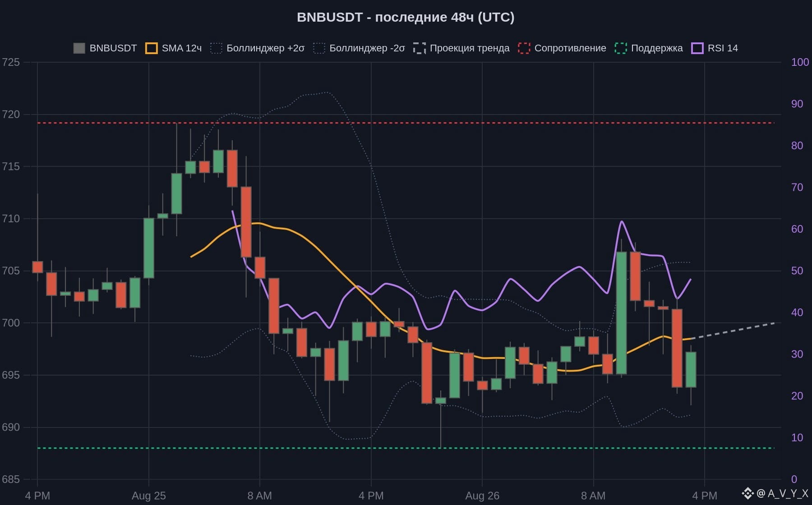Viewport: 812px width, 505px height.
Task: Click the 720 price axis label
Action: click(x=11, y=115)
